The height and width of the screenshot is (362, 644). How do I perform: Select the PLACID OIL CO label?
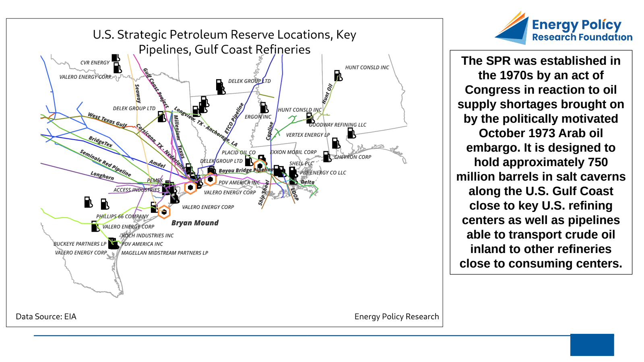coord(239,152)
